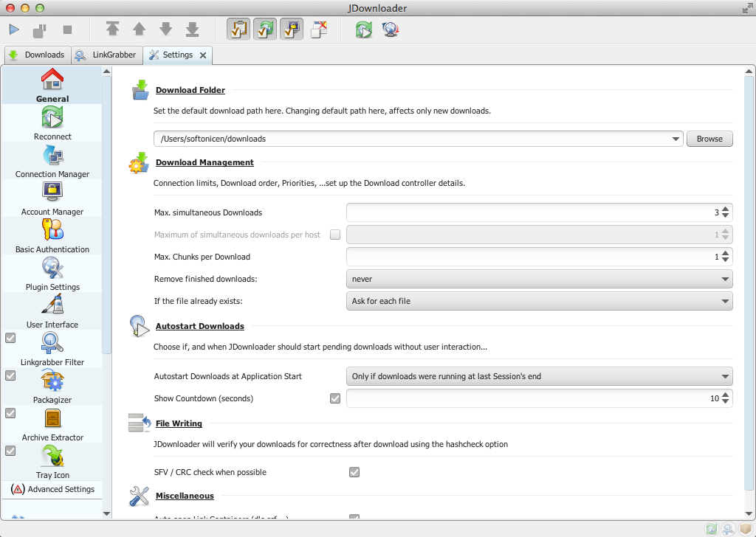756x537 pixels.
Task: Uncheck Show Countdown checkbox
Action: (x=335, y=398)
